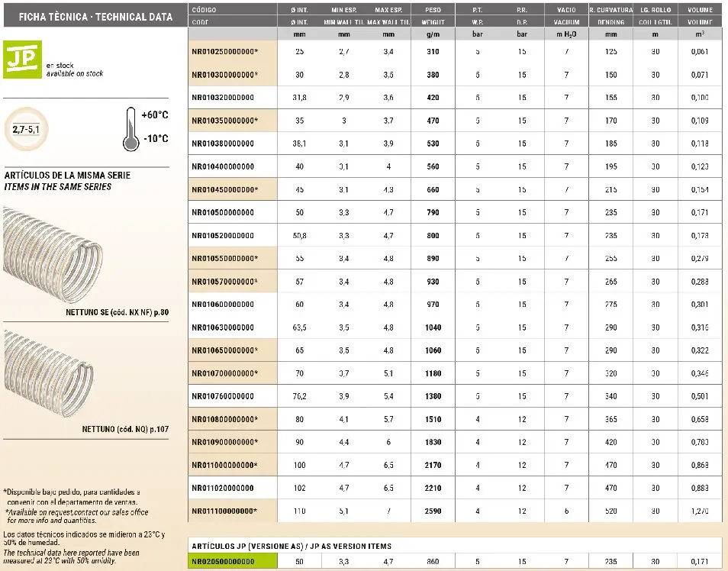Click the VOLUME column header

click(x=699, y=10)
